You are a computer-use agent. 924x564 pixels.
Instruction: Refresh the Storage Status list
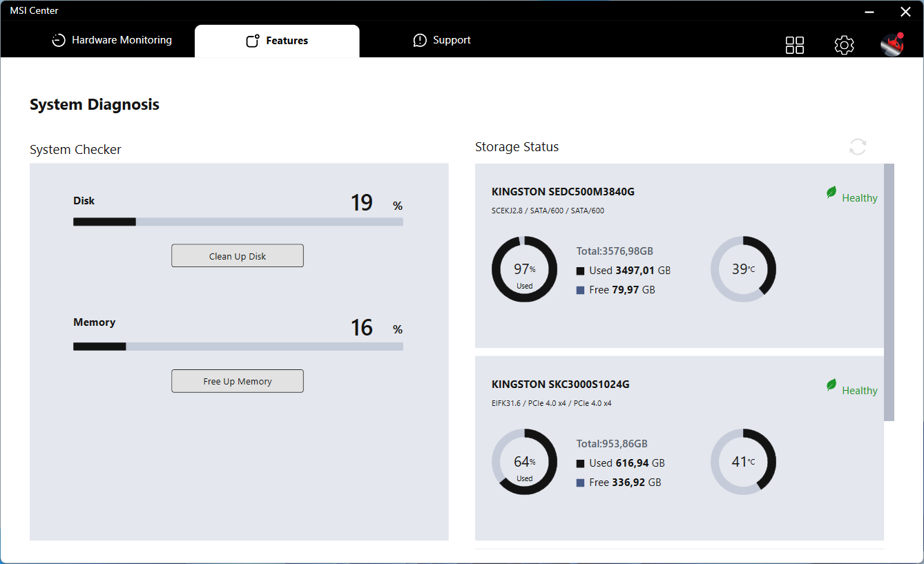coord(858,147)
